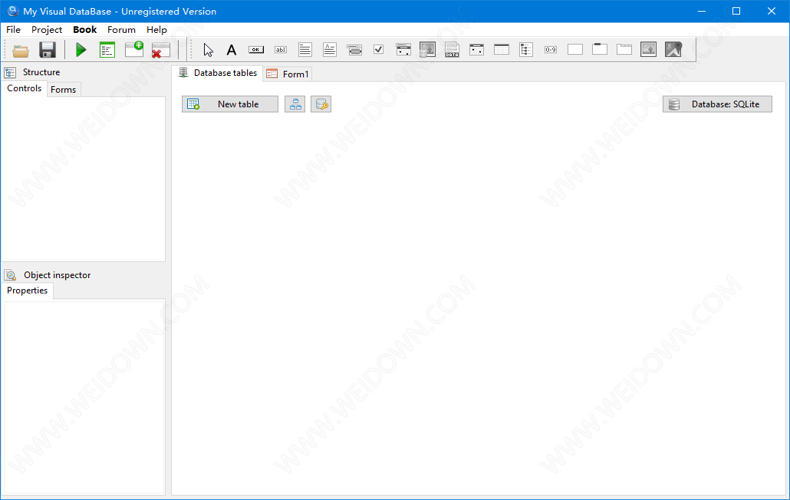Open the Project menu
Image resolution: width=790 pixels, height=500 pixels.
(46, 30)
